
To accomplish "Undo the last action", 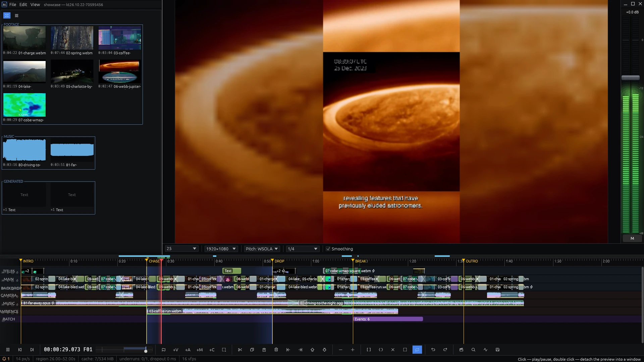I will pos(433,350).
